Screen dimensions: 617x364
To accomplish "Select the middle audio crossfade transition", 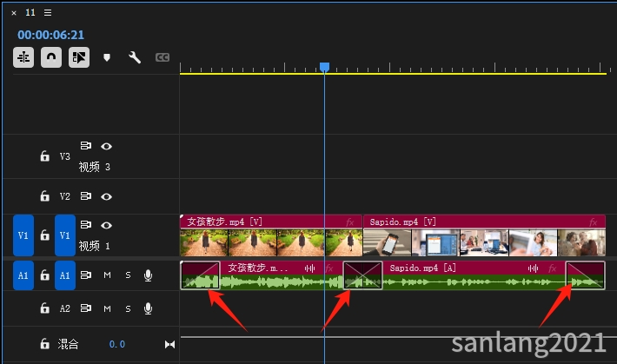I will (x=362, y=275).
